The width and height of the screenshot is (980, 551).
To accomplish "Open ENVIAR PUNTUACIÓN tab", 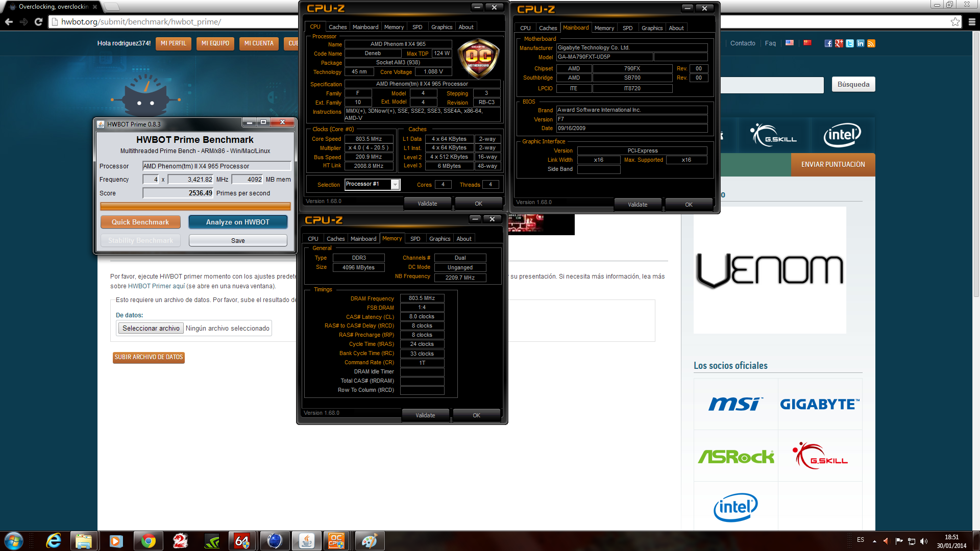I will (x=833, y=164).
